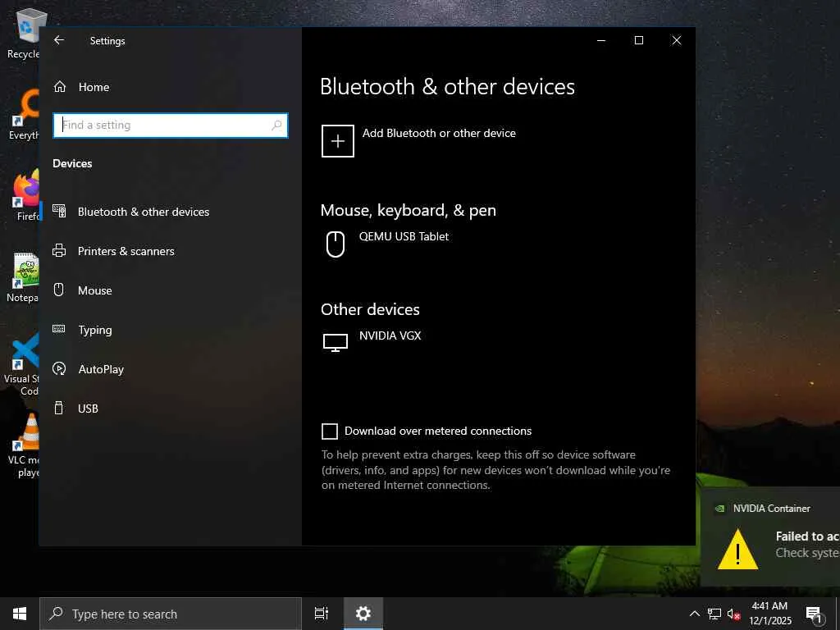Screen dimensions: 840x630
Task: Open the network icon in system tray
Action: coord(714,614)
